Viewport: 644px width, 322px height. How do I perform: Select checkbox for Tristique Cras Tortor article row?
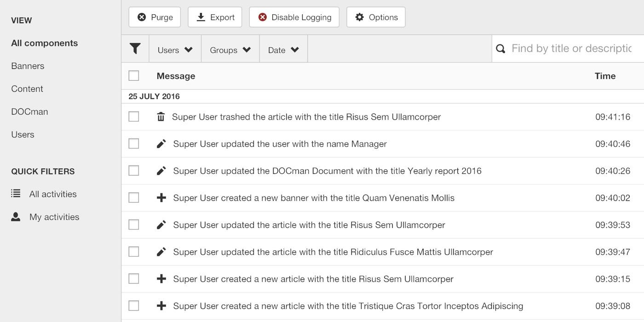click(134, 306)
